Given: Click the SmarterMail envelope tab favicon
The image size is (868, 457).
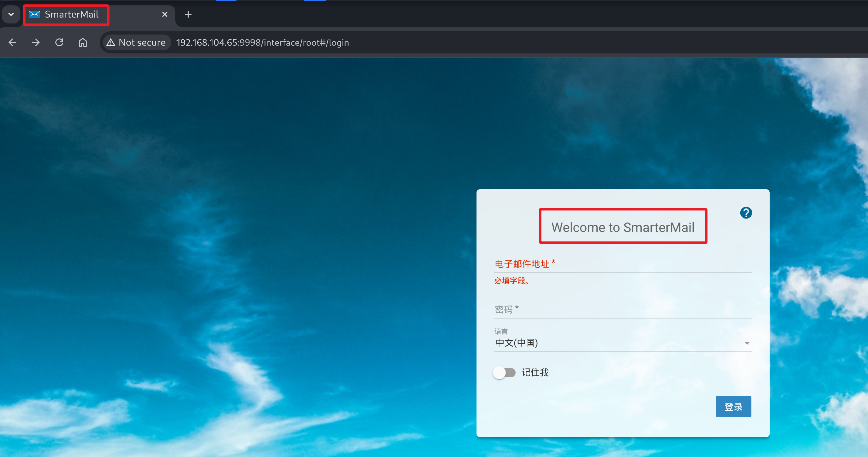Looking at the screenshot, I should point(35,14).
